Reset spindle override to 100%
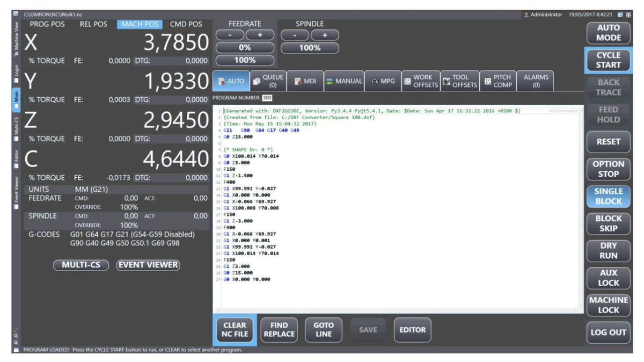644x362 pixels. [310, 47]
